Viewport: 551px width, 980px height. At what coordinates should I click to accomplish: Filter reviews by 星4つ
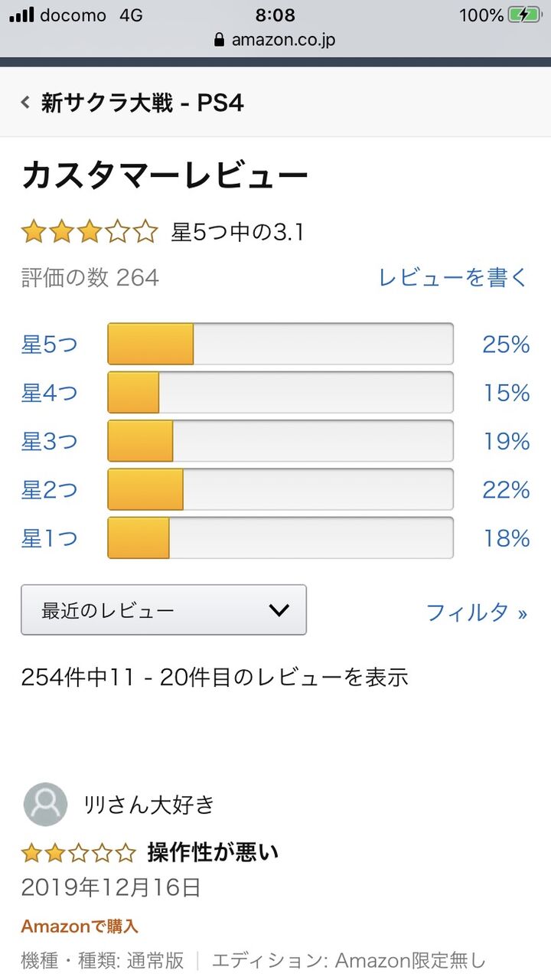50,394
